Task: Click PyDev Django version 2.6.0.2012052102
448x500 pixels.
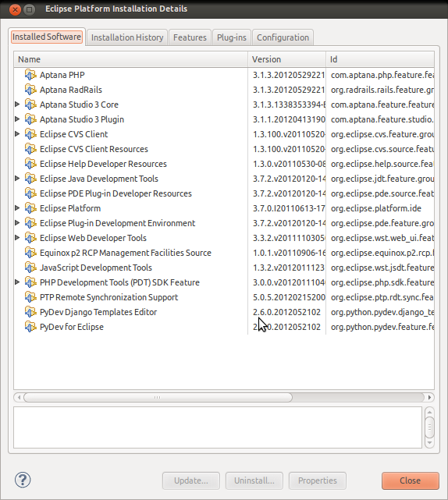Action: click(286, 312)
